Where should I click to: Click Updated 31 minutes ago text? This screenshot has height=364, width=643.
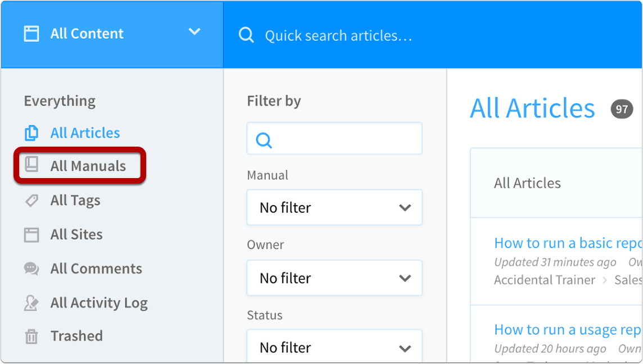click(555, 262)
